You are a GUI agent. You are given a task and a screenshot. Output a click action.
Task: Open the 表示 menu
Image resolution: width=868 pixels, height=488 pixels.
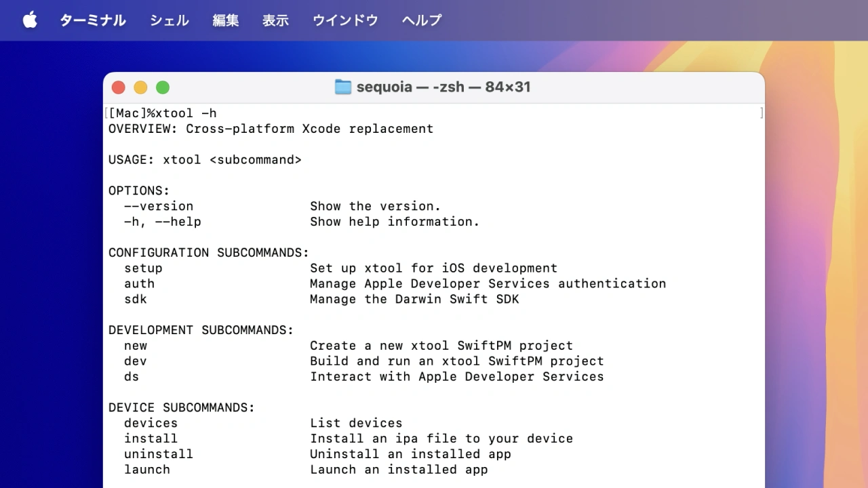pyautogui.click(x=275, y=20)
